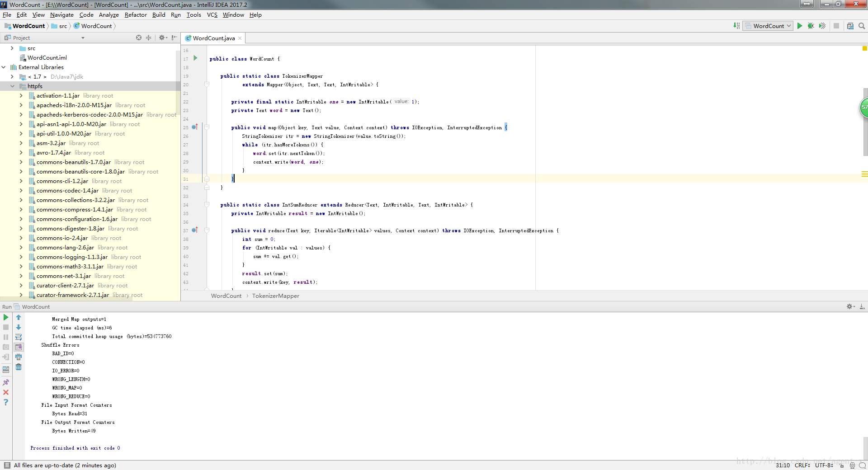Jump down the stack trace in Run panel
Screen dimensions: 868x470
[x=19, y=327]
